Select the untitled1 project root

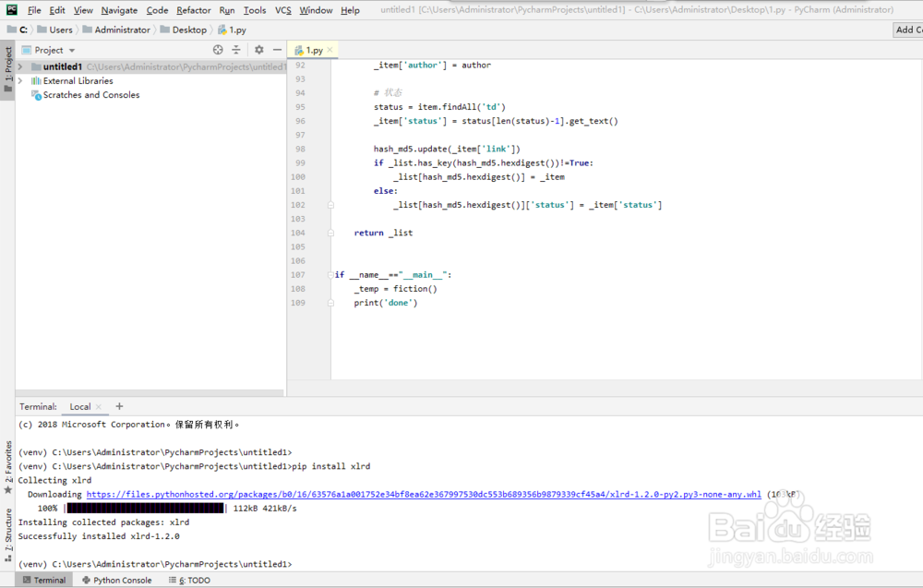[x=63, y=66]
